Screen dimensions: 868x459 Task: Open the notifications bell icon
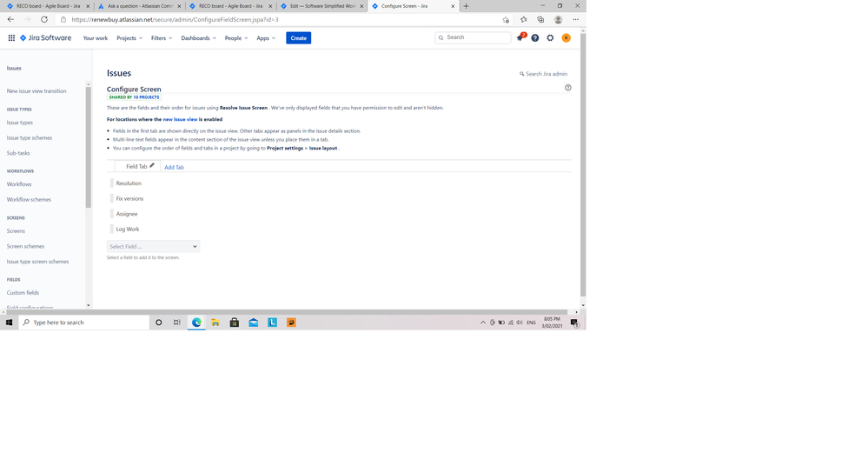coord(520,37)
